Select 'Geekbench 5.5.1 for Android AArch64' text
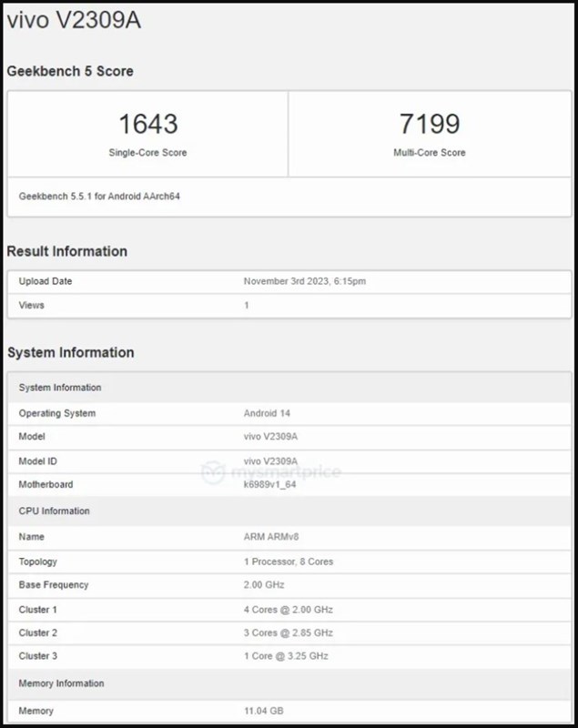Screen dimensions: 578x728 point(99,196)
